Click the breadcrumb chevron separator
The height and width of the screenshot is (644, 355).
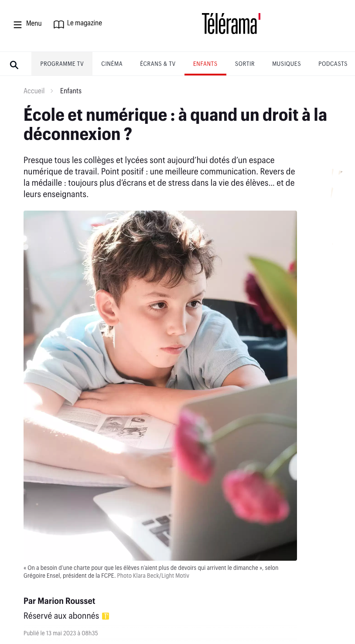pos(52,91)
